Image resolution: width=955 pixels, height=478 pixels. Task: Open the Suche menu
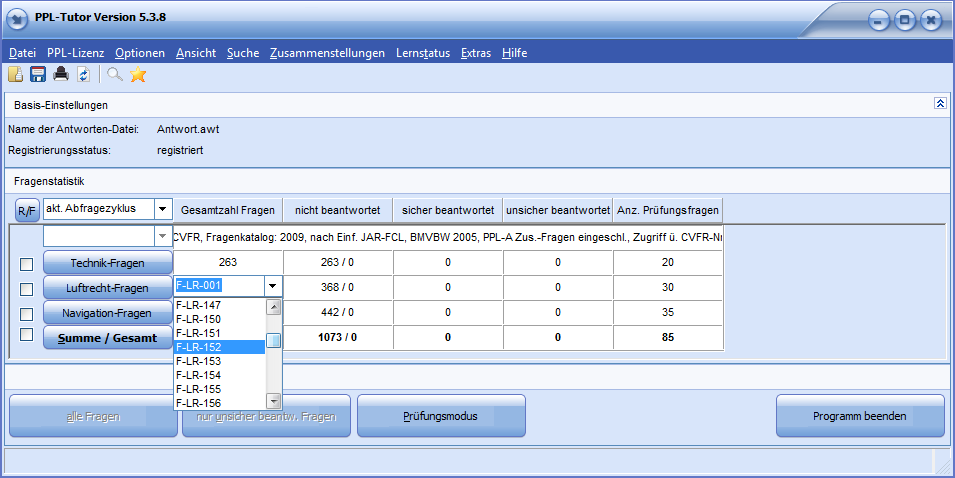243,53
